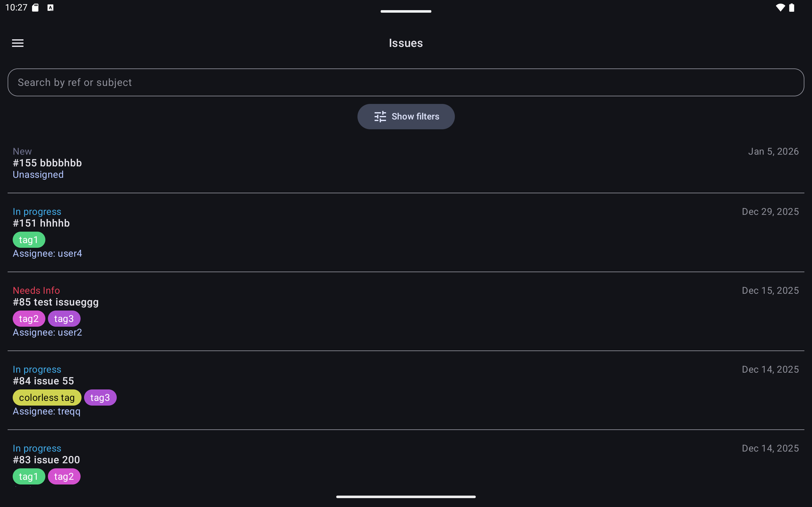Click the purple tag3 chip on issue #84

pyautogui.click(x=100, y=398)
